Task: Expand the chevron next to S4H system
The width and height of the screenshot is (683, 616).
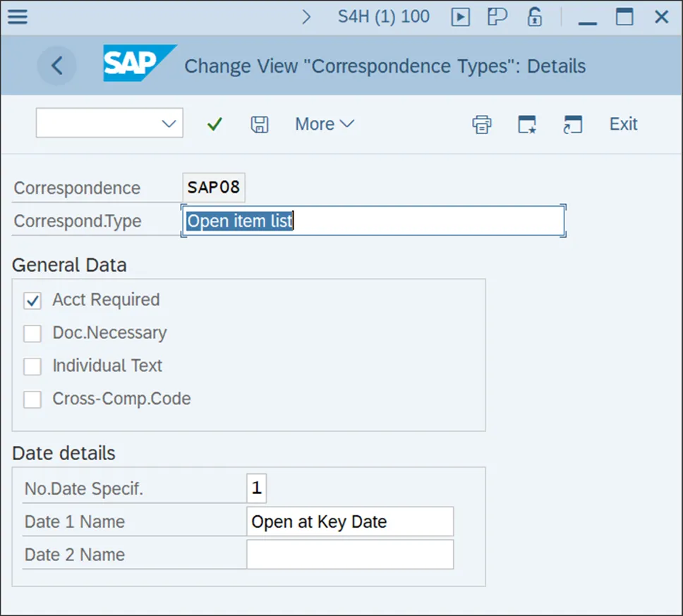Action: 306,17
